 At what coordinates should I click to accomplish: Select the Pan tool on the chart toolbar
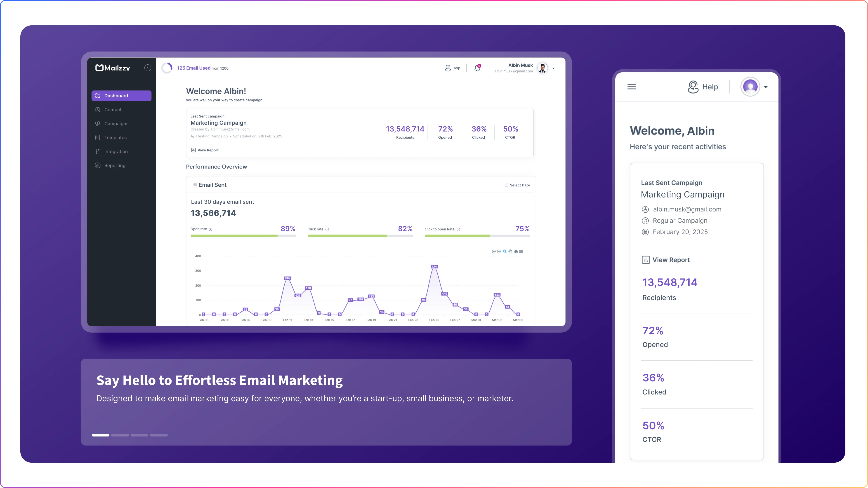pyautogui.click(x=510, y=251)
